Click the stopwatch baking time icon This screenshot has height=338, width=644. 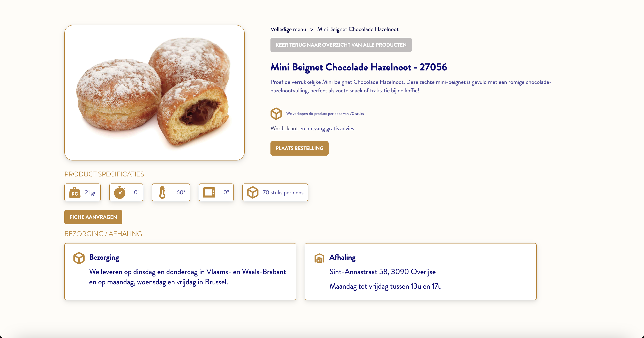pyautogui.click(x=120, y=192)
